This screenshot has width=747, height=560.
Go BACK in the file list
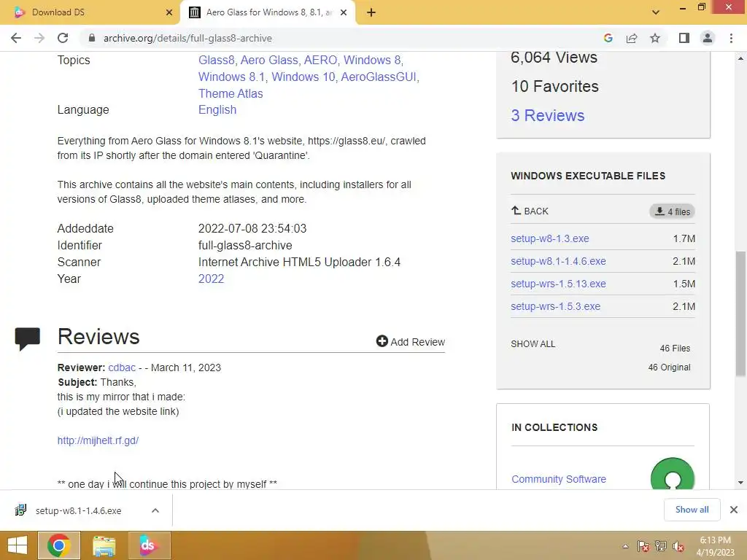pos(530,211)
